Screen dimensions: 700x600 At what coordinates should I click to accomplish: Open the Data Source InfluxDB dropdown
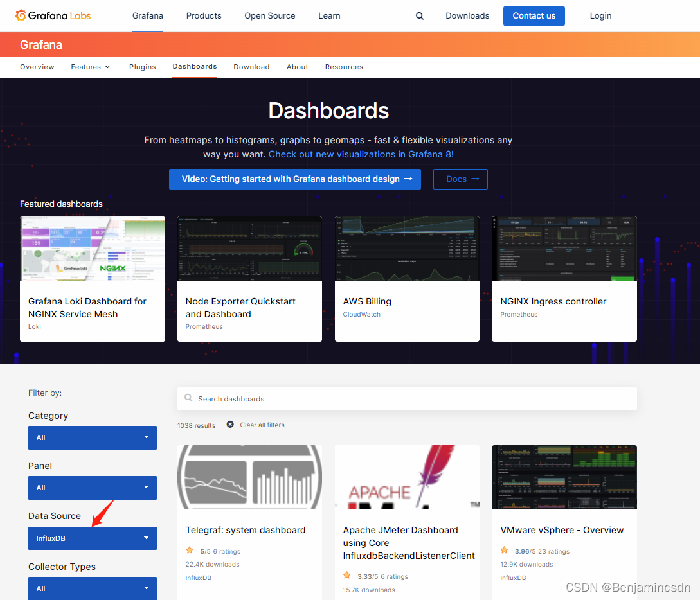point(93,538)
